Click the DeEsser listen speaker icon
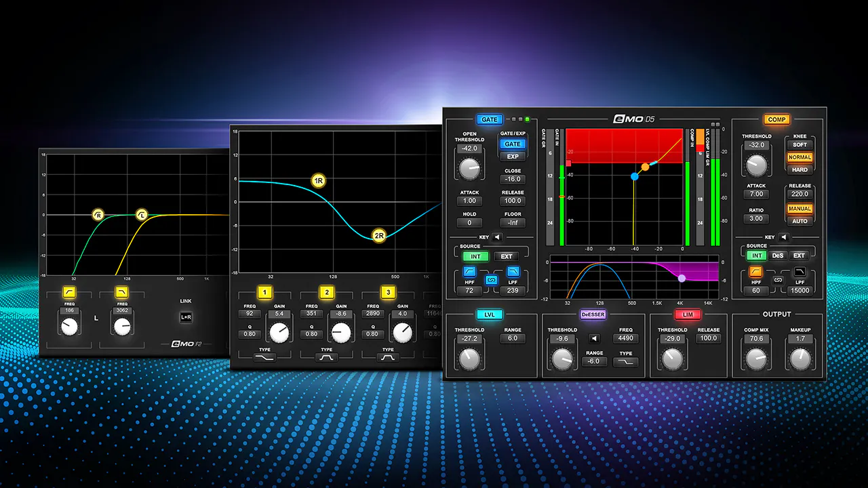 [x=594, y=338]
